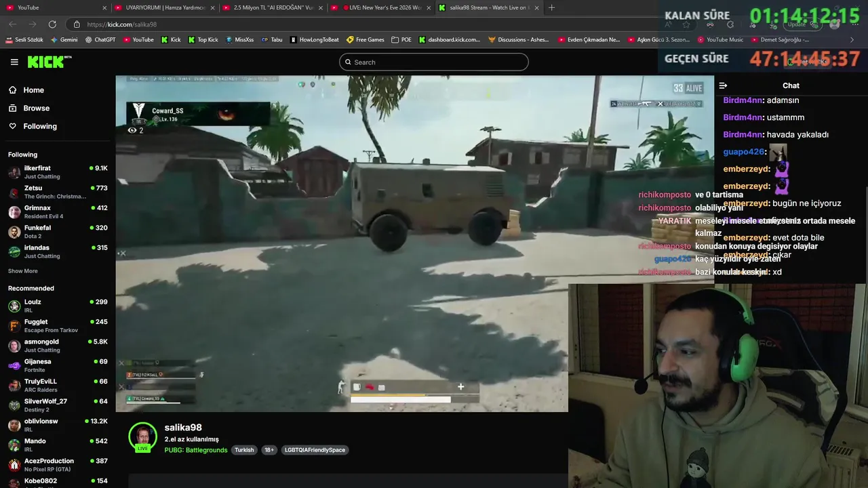Image resolution: width=868 pixels, height=488 pixels.
Task: Select the 18+ tag
Action: [x=269, y=450]
